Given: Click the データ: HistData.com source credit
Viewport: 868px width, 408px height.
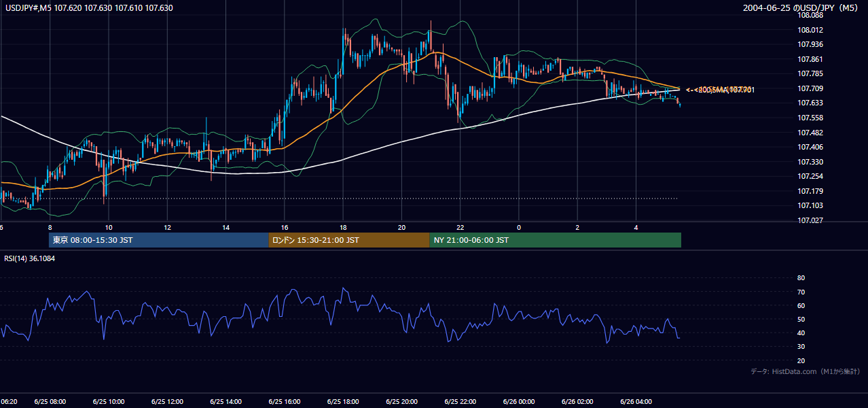Looking at the screenshot, I should click(806, 372).
